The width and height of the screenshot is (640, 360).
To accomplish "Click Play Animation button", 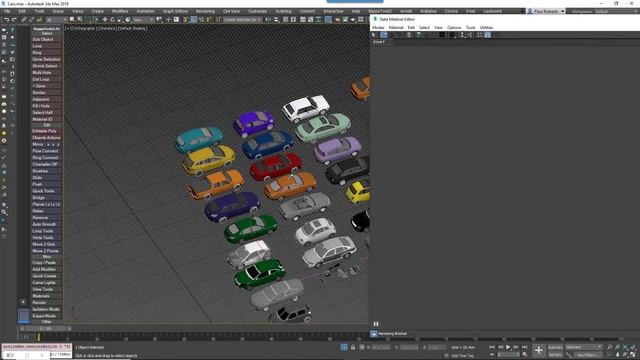I will pos(508,347).
